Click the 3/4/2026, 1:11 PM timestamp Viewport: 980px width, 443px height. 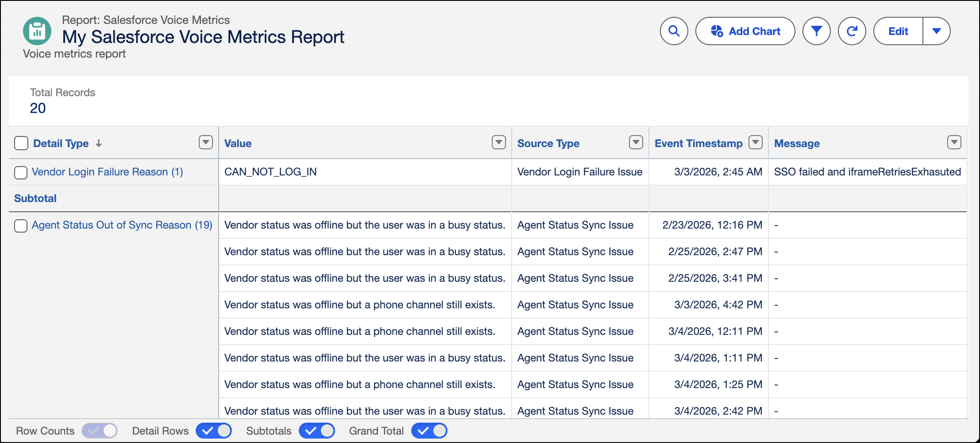click(x=718, y=358)
